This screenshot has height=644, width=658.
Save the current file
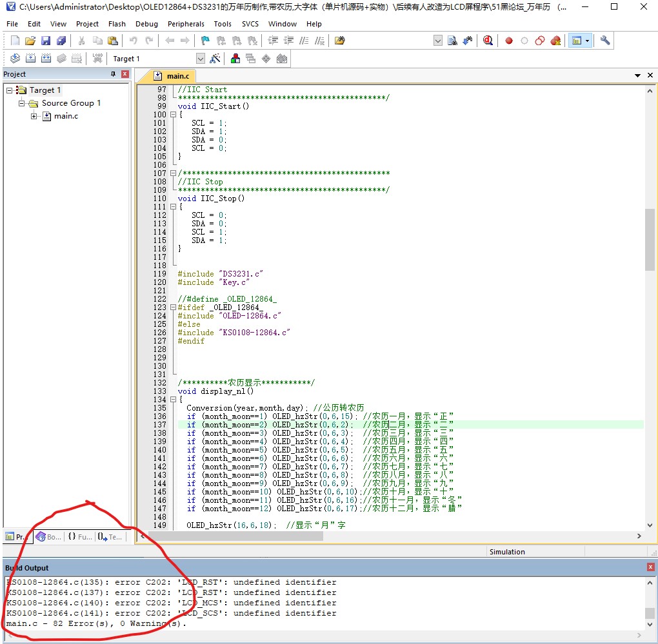(46, 41)
